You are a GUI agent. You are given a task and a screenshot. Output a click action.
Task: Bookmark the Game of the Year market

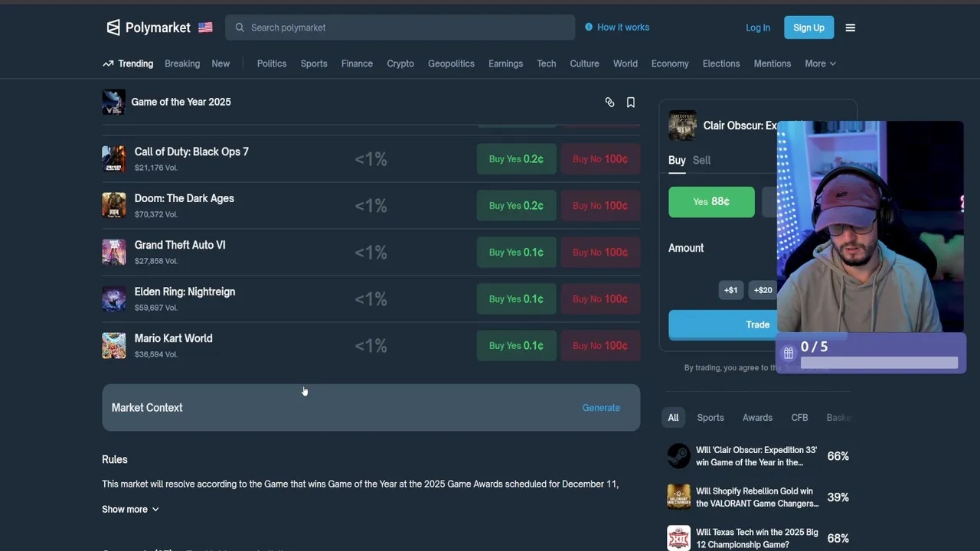(631, 102)
